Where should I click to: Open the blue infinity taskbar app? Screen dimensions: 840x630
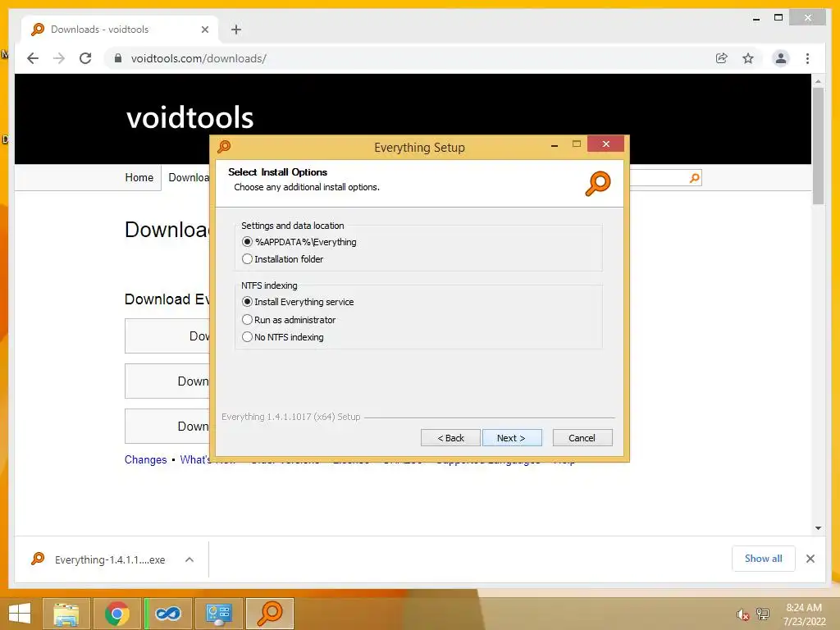[168, 614]
